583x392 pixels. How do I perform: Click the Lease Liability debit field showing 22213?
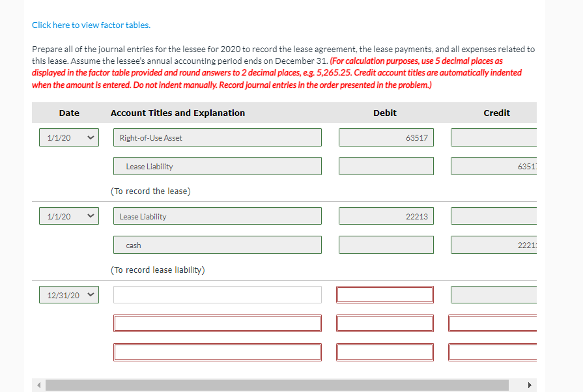[x=386, y=216]
